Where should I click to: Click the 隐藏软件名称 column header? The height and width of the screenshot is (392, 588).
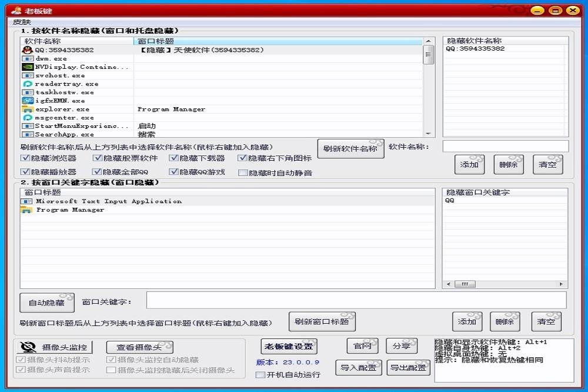coord(506,41)
